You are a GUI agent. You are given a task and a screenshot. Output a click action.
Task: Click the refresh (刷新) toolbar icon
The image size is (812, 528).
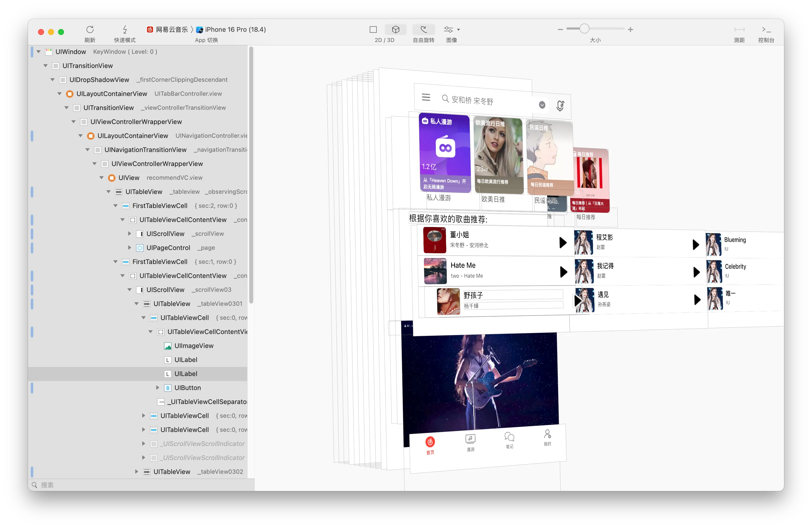(90, 29)
